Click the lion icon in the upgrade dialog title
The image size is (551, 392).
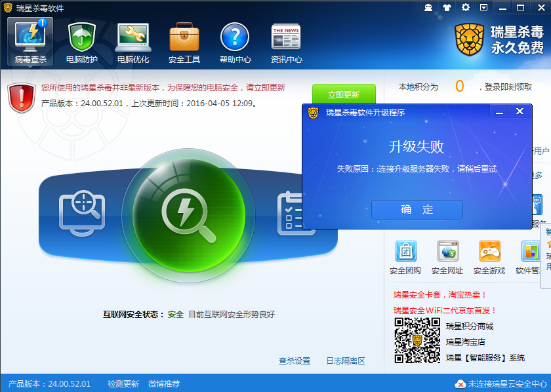(x=313, y=113)
